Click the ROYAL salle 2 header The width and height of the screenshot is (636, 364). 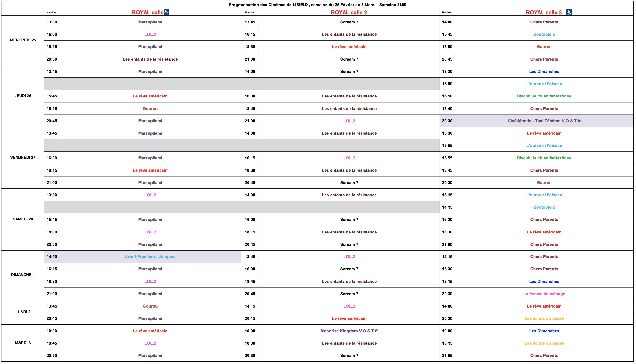[349, 13]
